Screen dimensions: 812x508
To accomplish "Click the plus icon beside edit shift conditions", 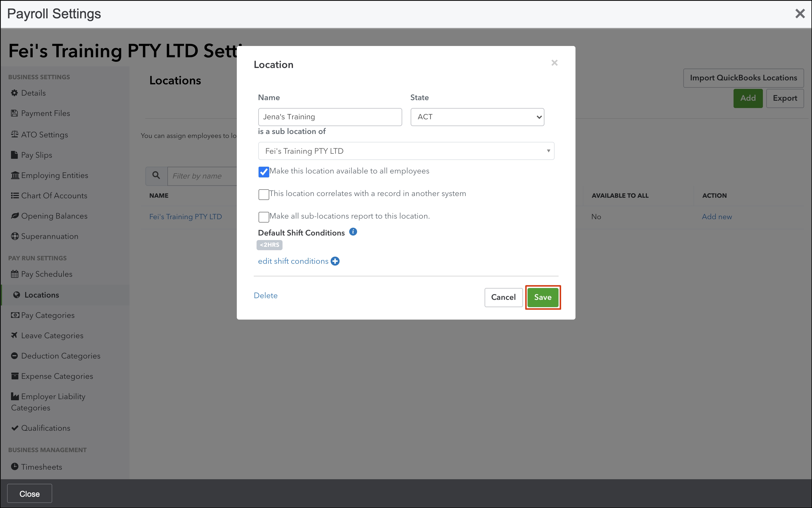I will [335, 261].
